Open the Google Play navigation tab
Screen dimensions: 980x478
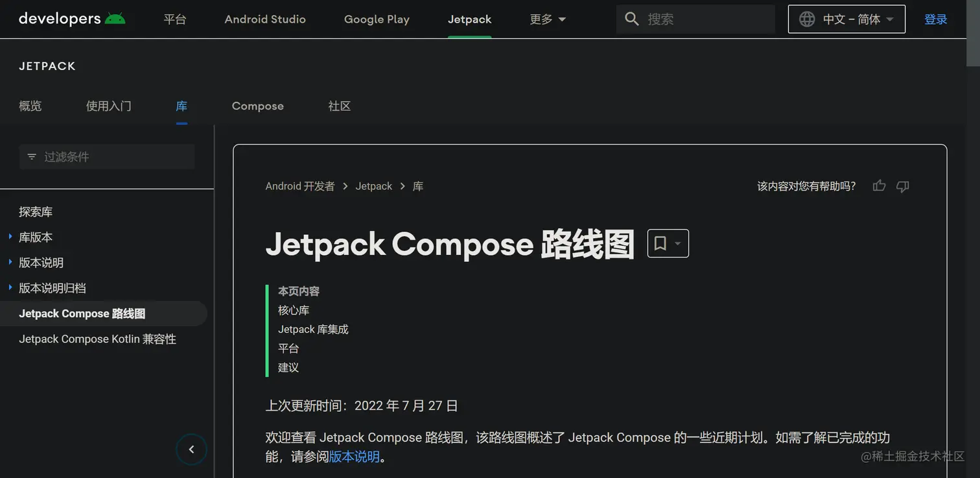(x=377, y=19)
